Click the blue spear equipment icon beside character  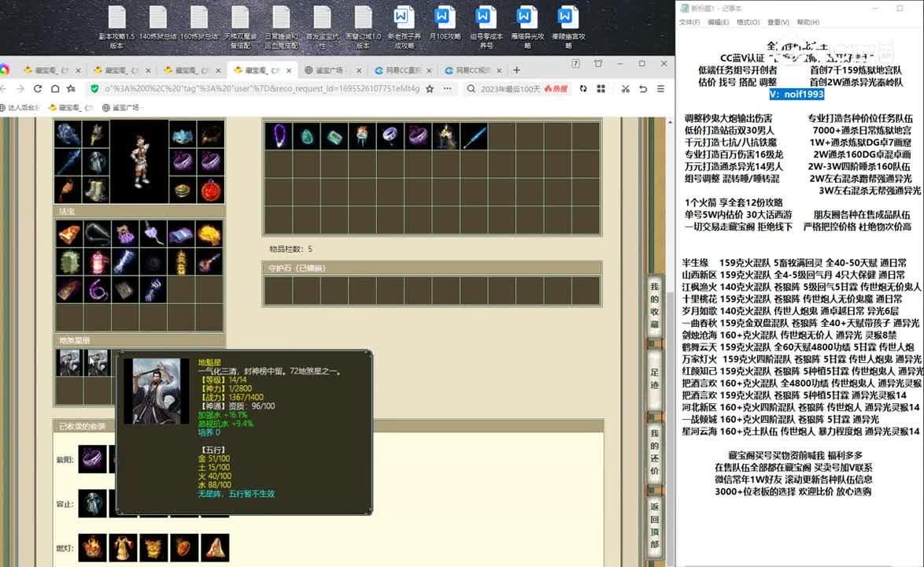tap(68, 162)
